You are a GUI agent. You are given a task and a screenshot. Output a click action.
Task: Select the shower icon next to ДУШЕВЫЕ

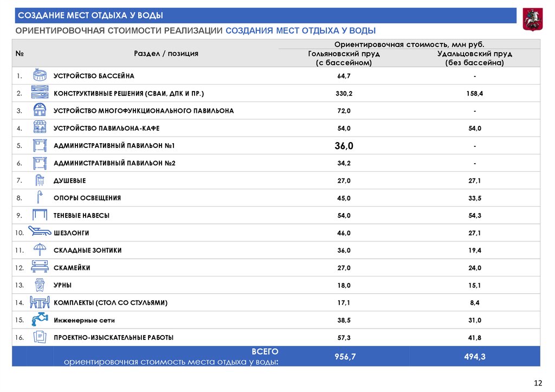coord(40,181)
